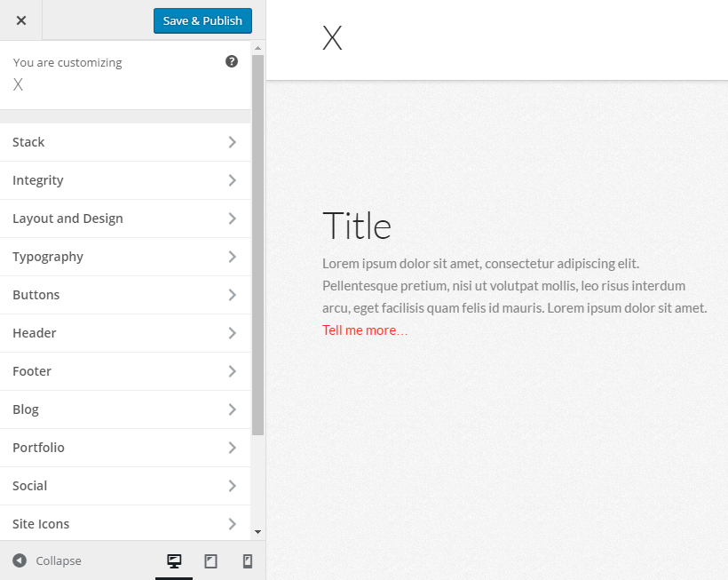The image size is (728, 580).
Task: Click the Portfolio label
Action: coord(38,448)
